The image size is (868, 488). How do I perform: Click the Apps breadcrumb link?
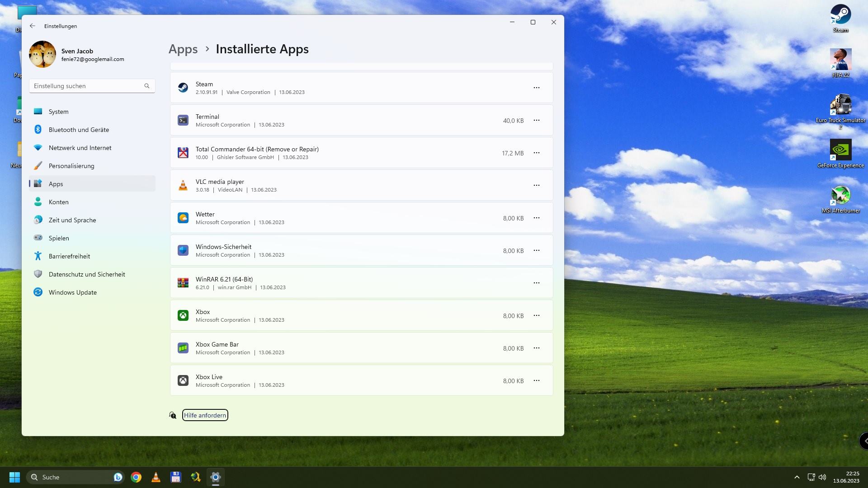tap(183, 49)
